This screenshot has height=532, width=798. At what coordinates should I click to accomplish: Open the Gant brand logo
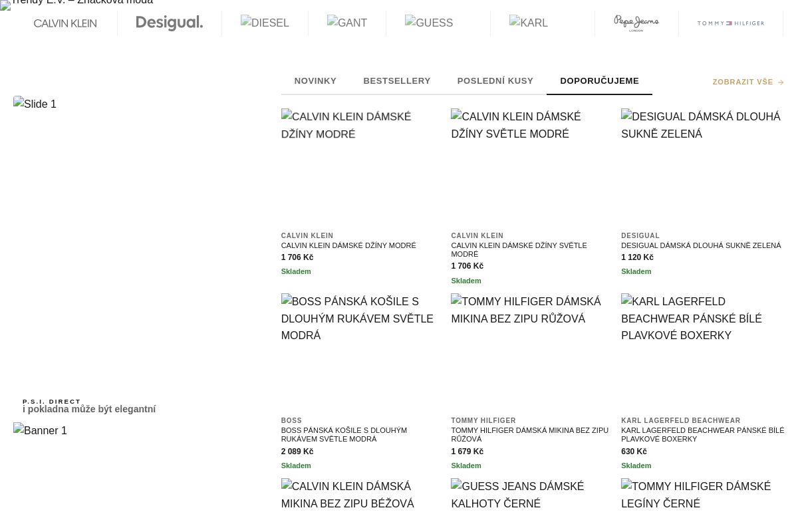coord(347,23)
